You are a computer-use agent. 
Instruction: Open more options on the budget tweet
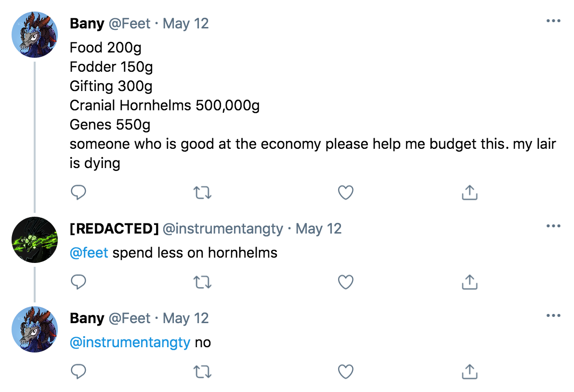point(553,21)
